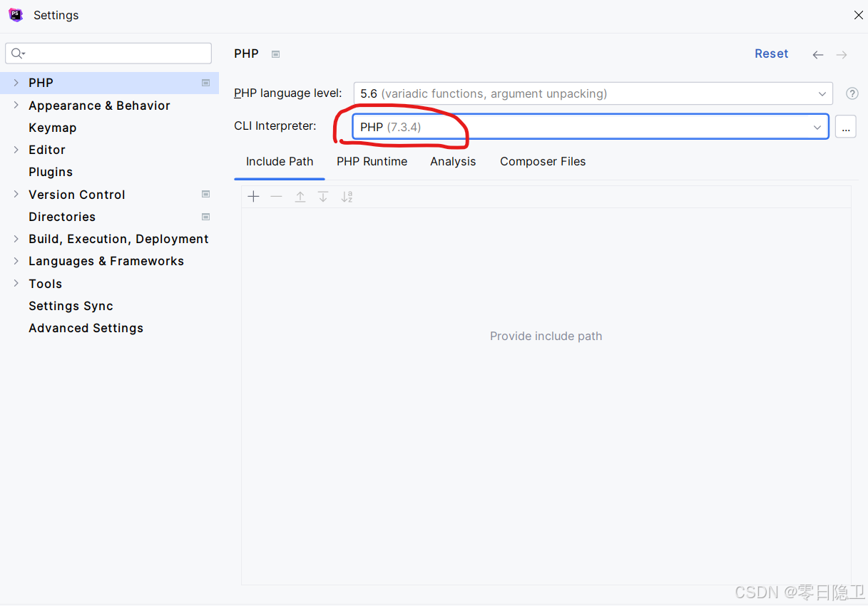Select Tools label in settings tree
The width and height of the screenshot is (868, 606).
click(45, 284)
